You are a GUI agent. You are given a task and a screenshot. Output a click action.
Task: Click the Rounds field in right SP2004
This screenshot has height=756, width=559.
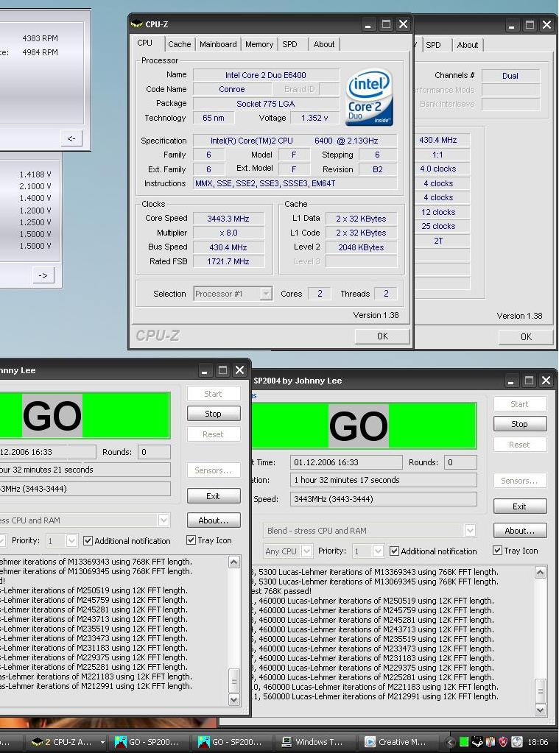coord(460,462)
